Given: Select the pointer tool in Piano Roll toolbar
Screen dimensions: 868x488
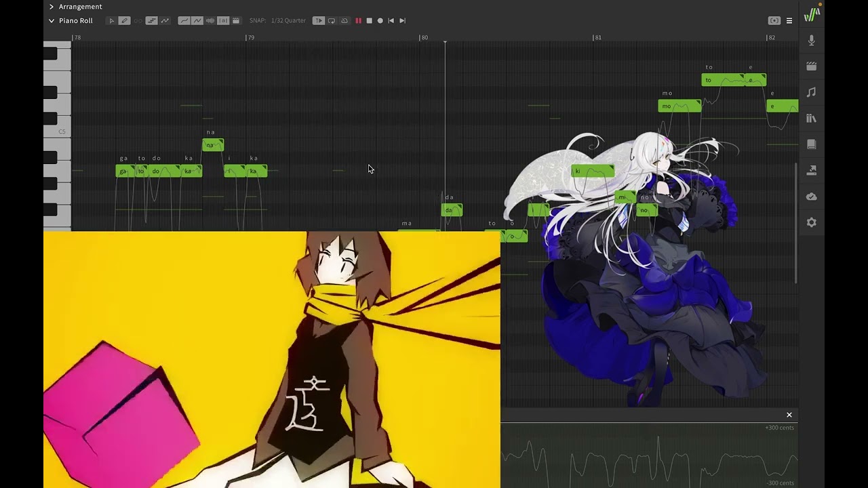Looking at the screenshot, I should 111,21.
